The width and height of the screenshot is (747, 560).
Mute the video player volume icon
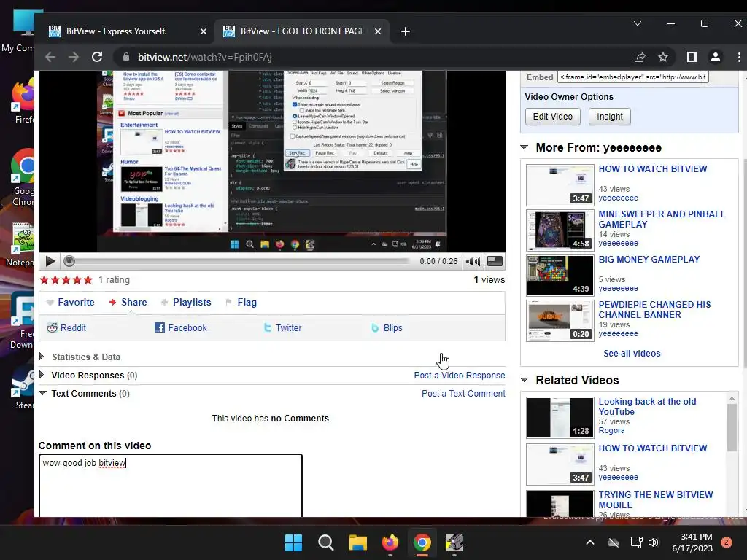point(473,261)
